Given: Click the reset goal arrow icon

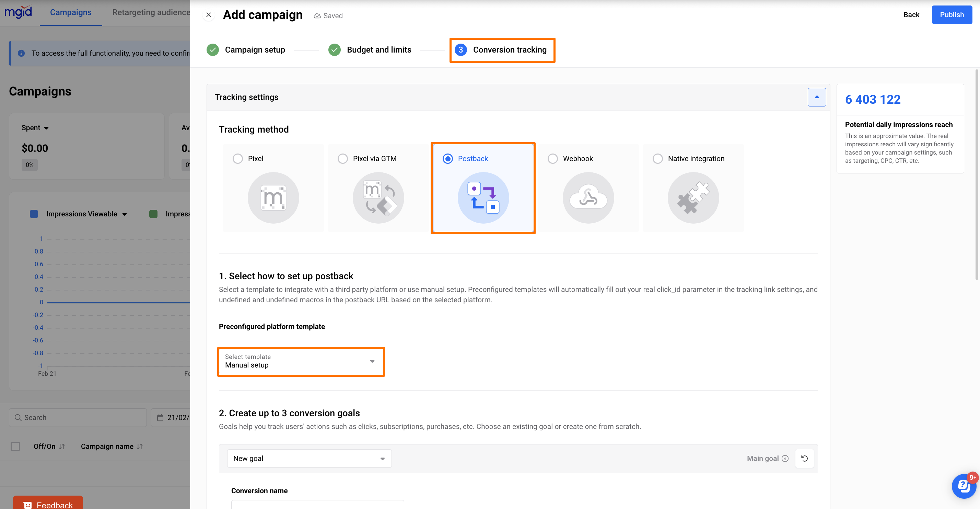Looking at the screenshot, I should (804, 459).
